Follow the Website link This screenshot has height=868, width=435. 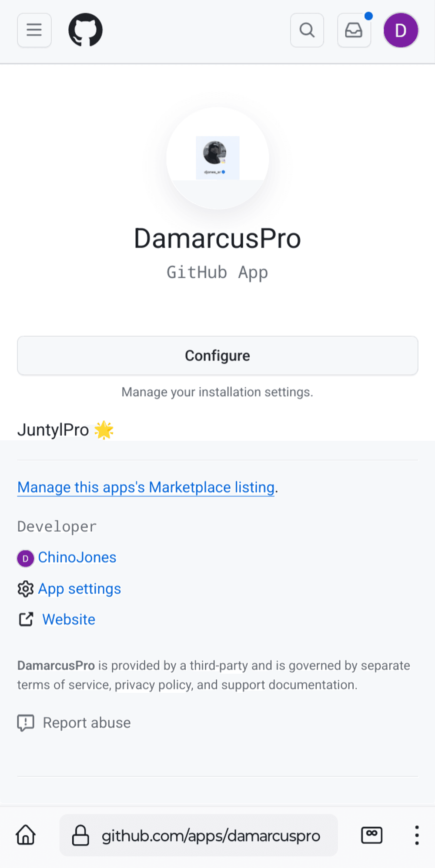click(69, 619)
